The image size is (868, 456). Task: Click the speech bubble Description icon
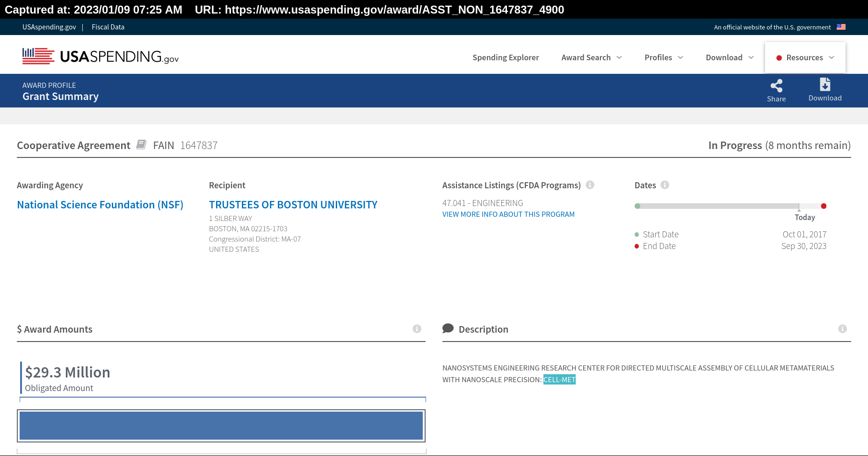click(448, 328)
